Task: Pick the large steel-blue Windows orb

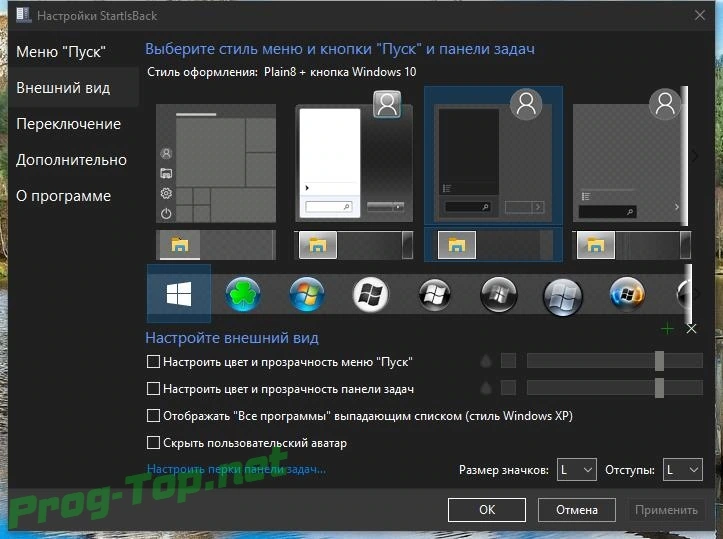Action: pyautogui.click(x=563, y=297)
